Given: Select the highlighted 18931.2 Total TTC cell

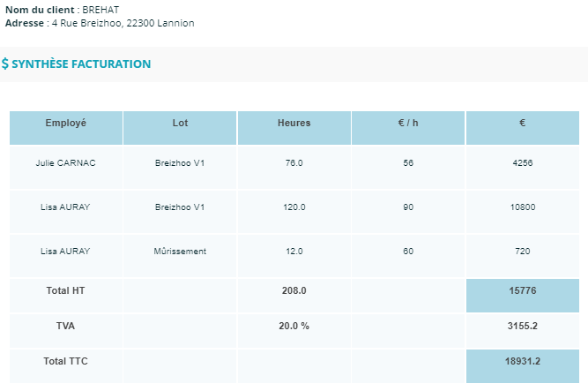Looking at the screenshot, I should pos(523,361).
